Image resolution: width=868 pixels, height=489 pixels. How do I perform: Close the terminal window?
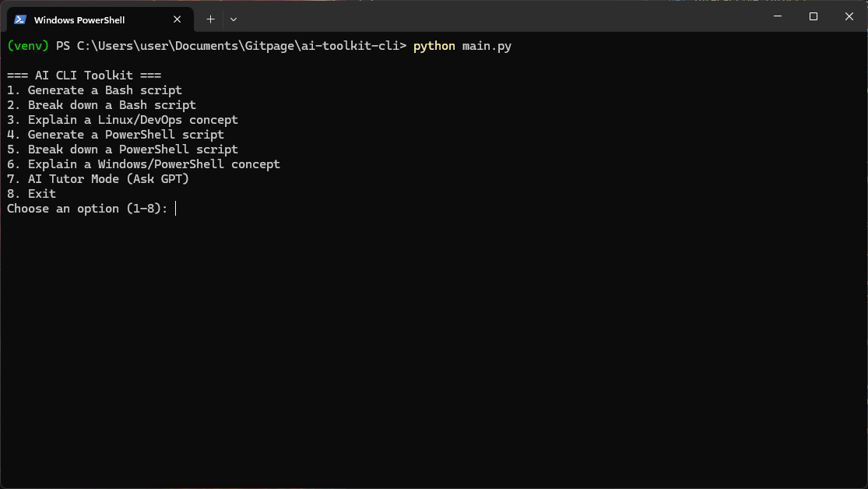click(x=849, y=16)
